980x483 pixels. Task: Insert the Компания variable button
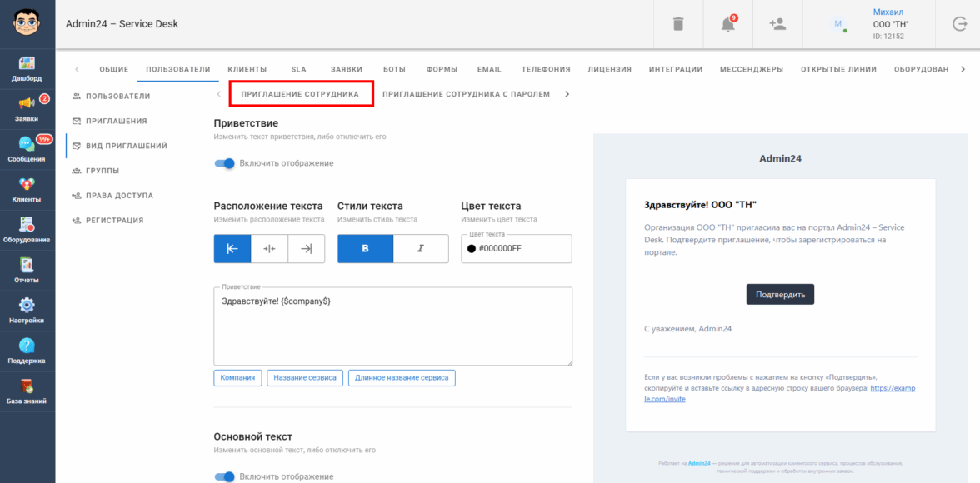point(237,378)
